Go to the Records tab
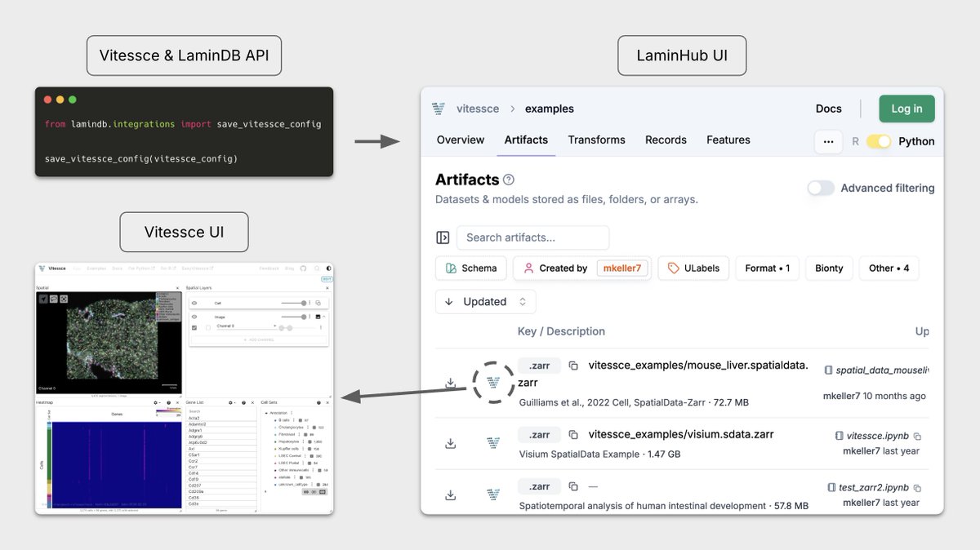Image resolution: width=980 pixels, height=550 pixels. [x=666, y=140]
